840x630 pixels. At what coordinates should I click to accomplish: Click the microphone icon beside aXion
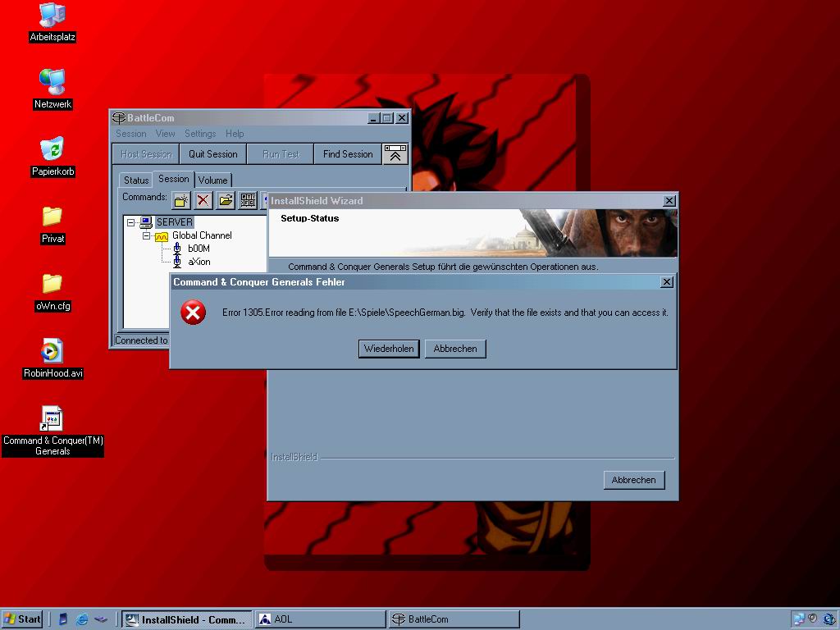[177, 262]
